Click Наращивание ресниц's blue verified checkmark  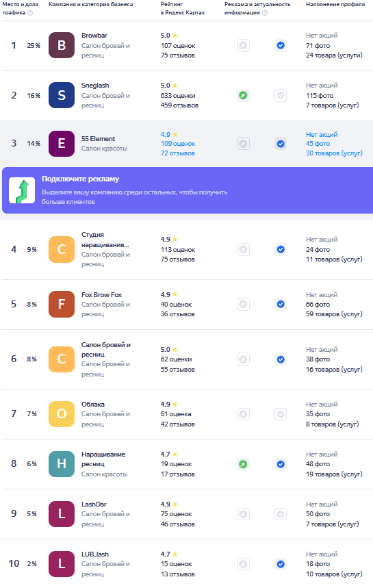coord(281,464)
